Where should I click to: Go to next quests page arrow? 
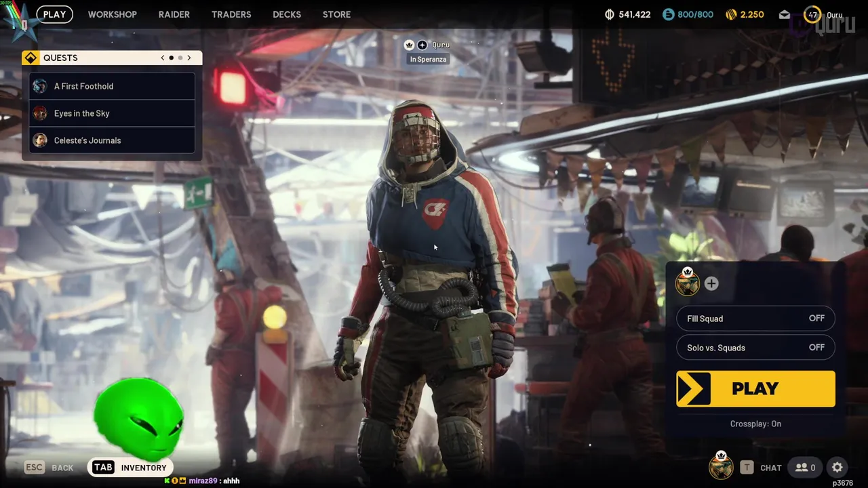pyautogui.click(x=189, y=58)
